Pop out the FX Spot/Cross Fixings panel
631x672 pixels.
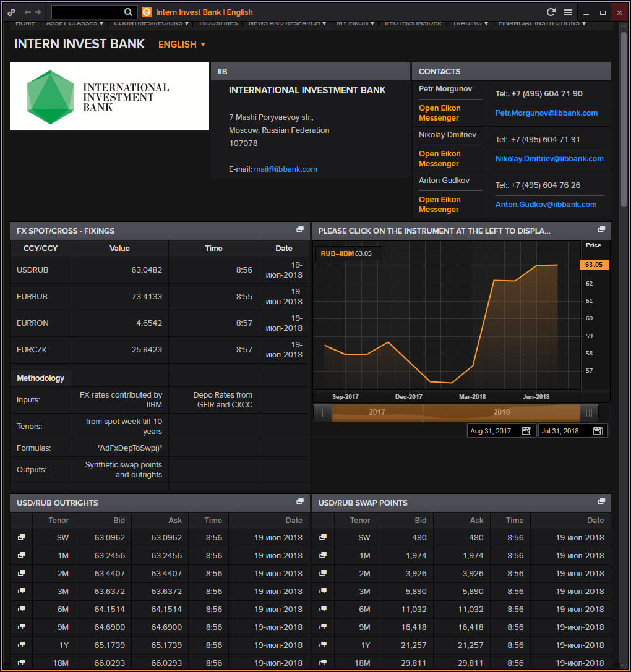coord(300,229)
